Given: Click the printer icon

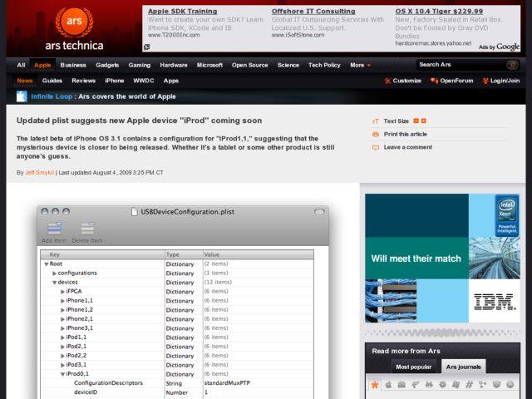Looking at the screenshot, I should (x=376, y=134).
